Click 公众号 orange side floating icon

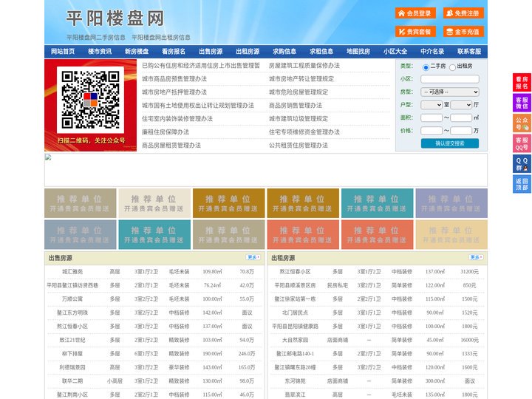522,123
